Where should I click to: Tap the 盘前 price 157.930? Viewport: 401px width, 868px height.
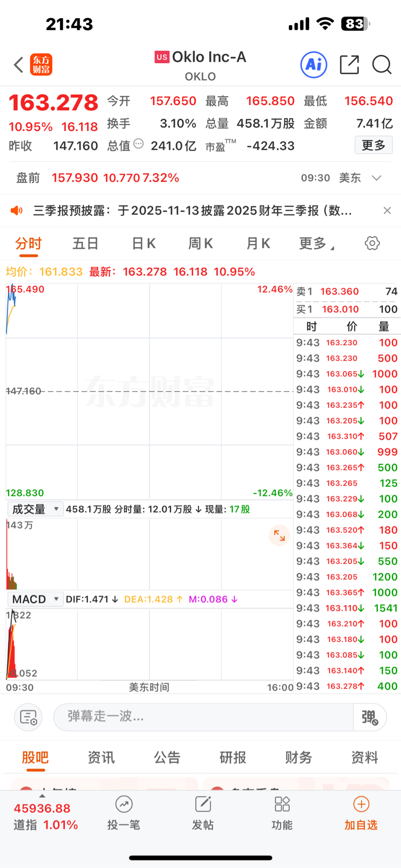(x=75, y=178)
